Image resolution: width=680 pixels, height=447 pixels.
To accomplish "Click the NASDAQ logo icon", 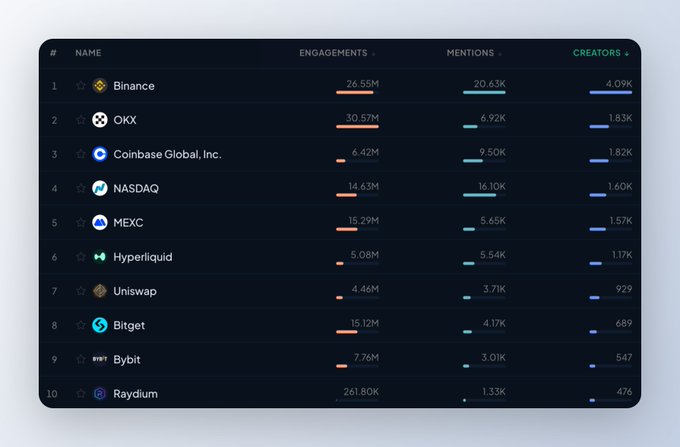I will [x=100, y=188].
